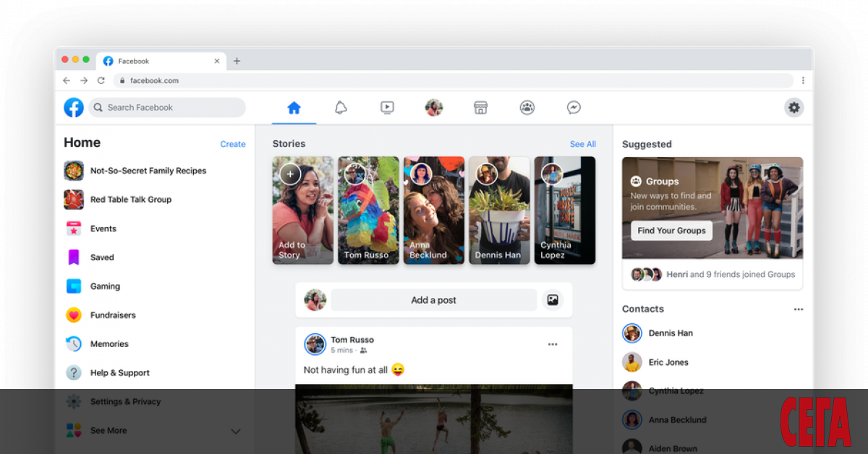Open the Chrome three-dot menu
Image resolution: width=868 pixels, height=454 pixels.
pyautogui.click(x=803, y=81)
